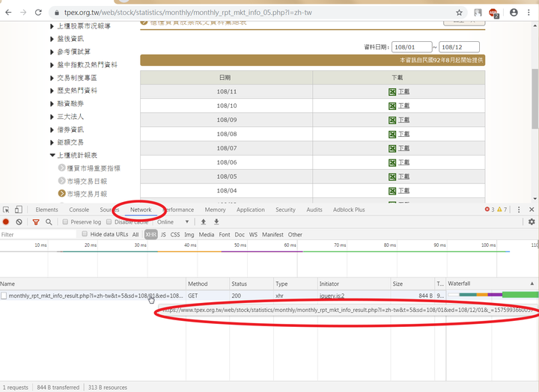Open DevTools network settings gear

tap(532, 222)
